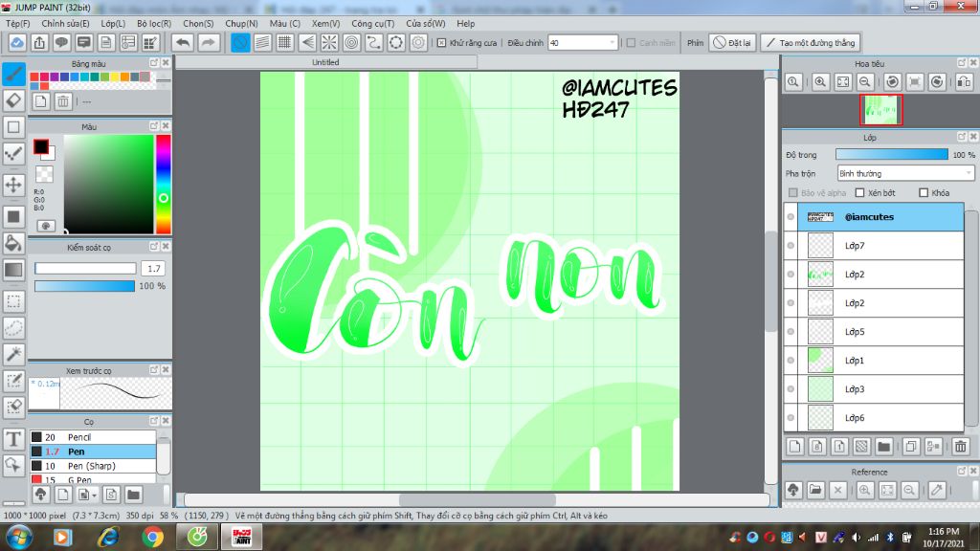
Task: Open the Tệp(F) menu
Action: pyautogui.click(x=18, y=23)
